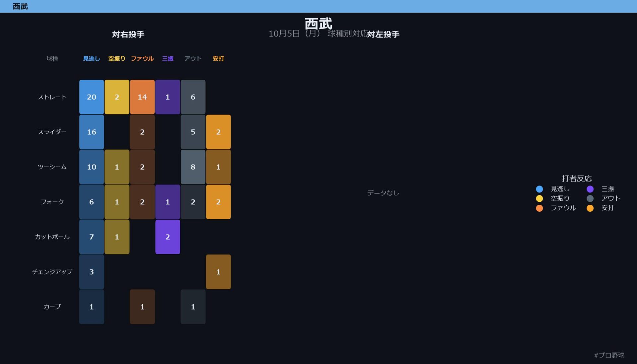637x364 pixels.
Task: Click the orange ファウル legend dot
Action: [539, 208]
